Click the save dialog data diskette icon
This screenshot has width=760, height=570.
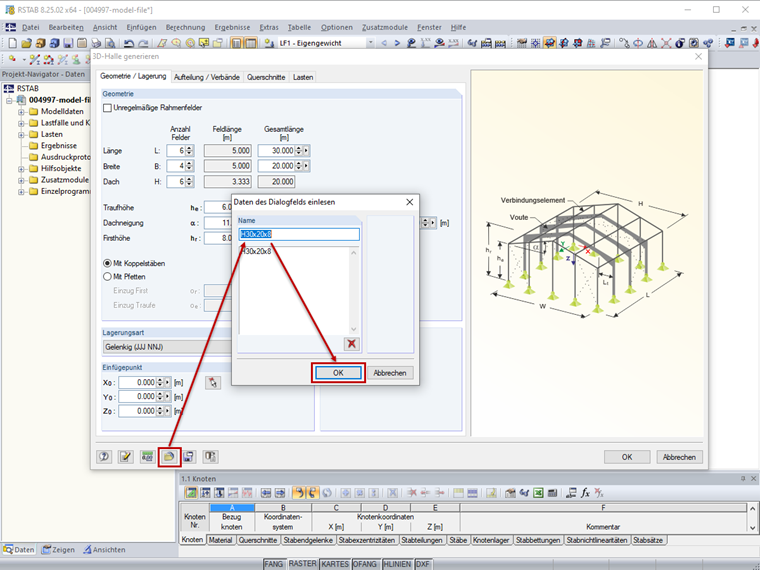[189, 457]
